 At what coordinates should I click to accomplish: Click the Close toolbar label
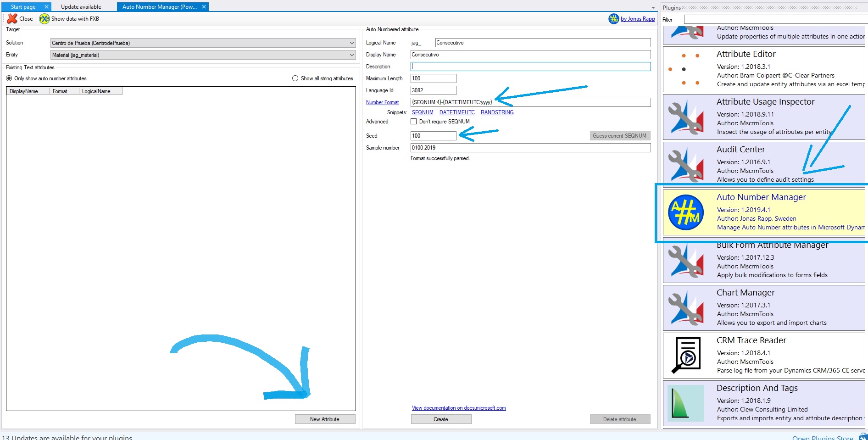pyautogui.click(x=26, y=19)
